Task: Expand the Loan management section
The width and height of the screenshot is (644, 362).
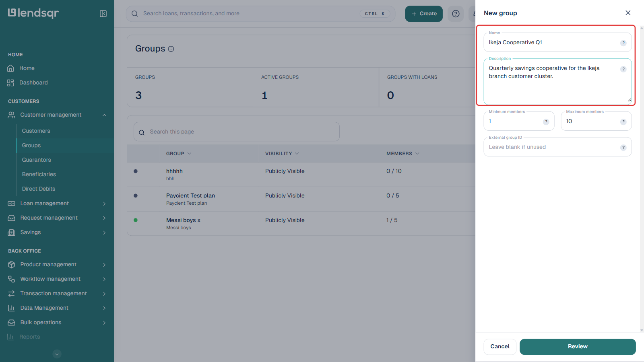Action: click(104, 204)
